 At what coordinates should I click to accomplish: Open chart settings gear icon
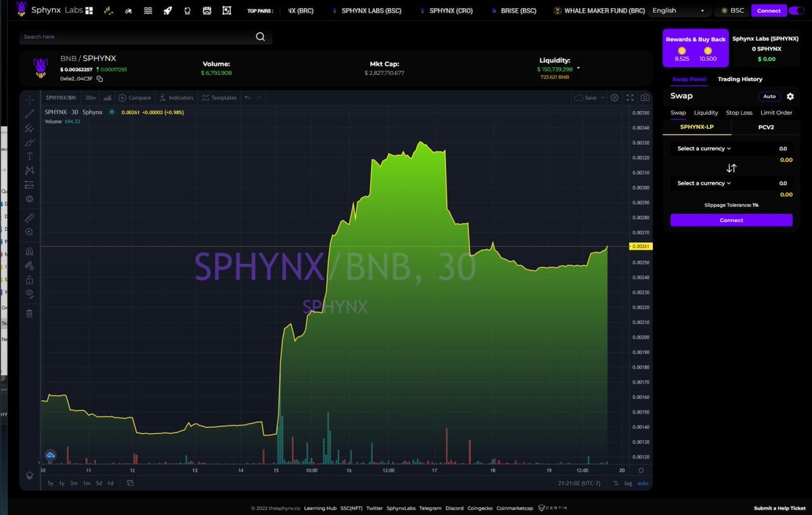click(614, 97)
